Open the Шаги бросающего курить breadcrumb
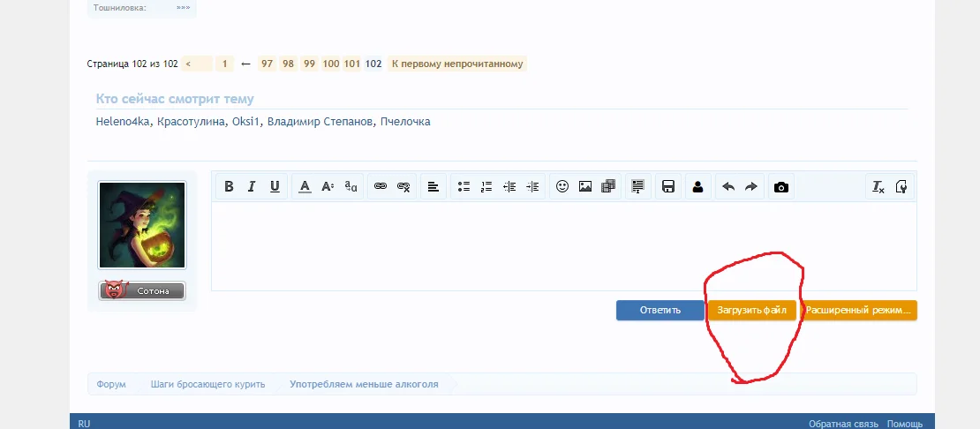 [x=207, y=384]
